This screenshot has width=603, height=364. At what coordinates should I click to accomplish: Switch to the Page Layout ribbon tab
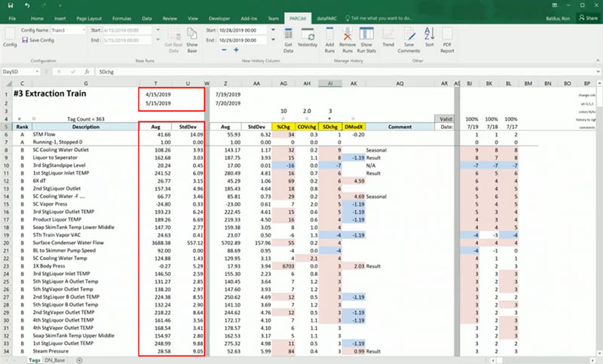click(89, 18)
